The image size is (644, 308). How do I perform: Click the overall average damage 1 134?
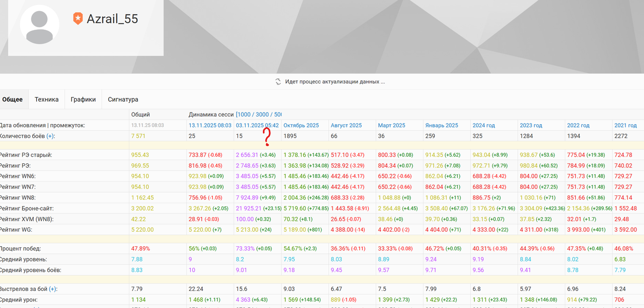(x=138, y=299)
